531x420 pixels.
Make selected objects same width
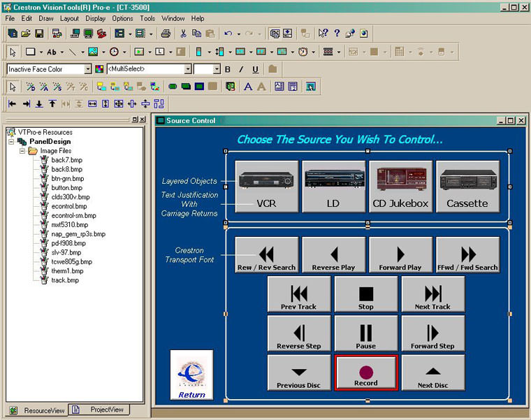coord(92,103)
